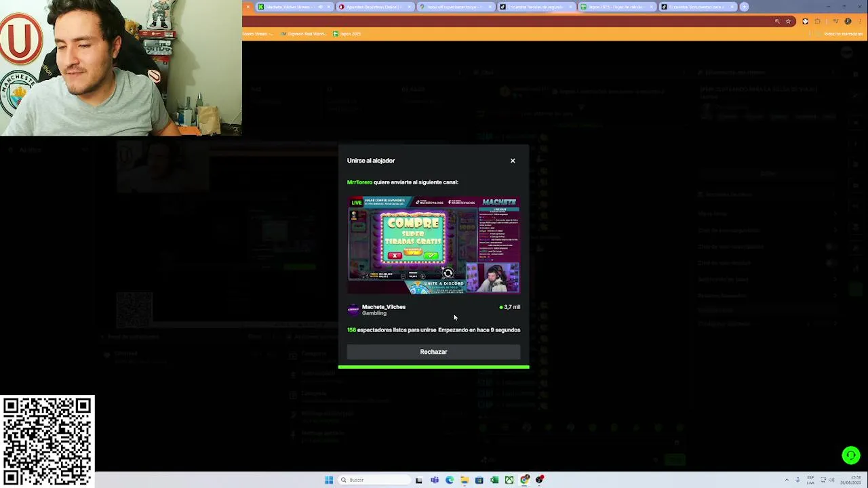Open the recording app with red dot in taskbar
This screenshot has height=488, width=868.
(540, 480)
